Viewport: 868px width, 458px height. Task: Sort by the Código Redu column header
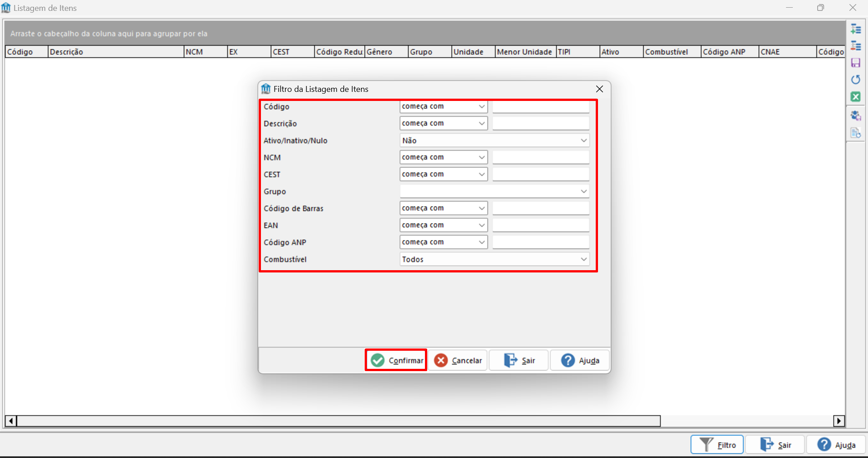point(339,52)
